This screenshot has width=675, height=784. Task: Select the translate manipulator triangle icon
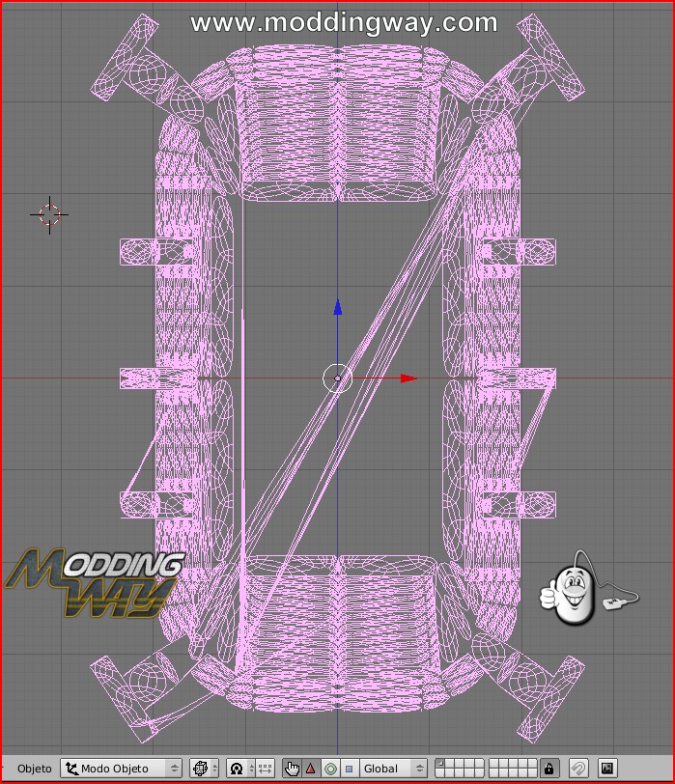pyautogui.click(x=311, y=769)
